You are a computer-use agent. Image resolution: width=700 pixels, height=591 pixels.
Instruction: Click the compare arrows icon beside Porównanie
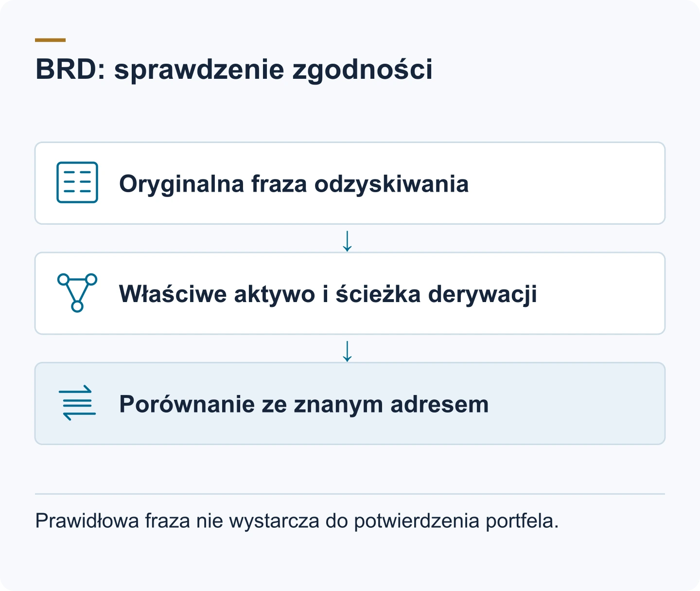(x=77, y=403)
